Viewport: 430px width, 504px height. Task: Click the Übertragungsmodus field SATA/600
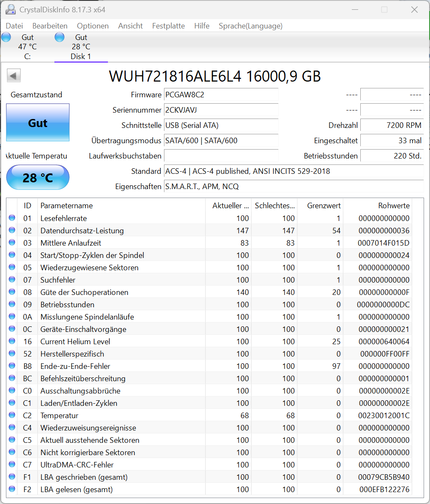click(221, 141)
